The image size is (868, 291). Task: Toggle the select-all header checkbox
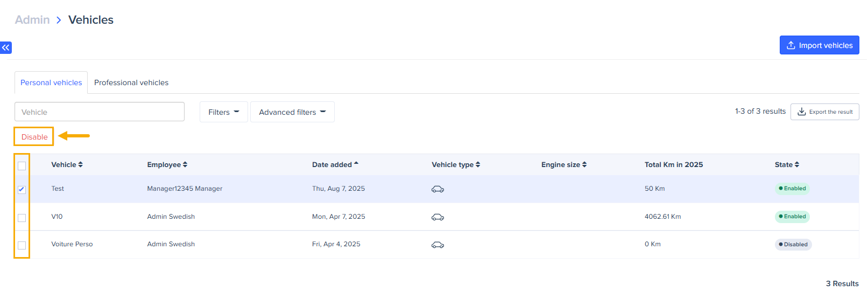pos(22,166)
